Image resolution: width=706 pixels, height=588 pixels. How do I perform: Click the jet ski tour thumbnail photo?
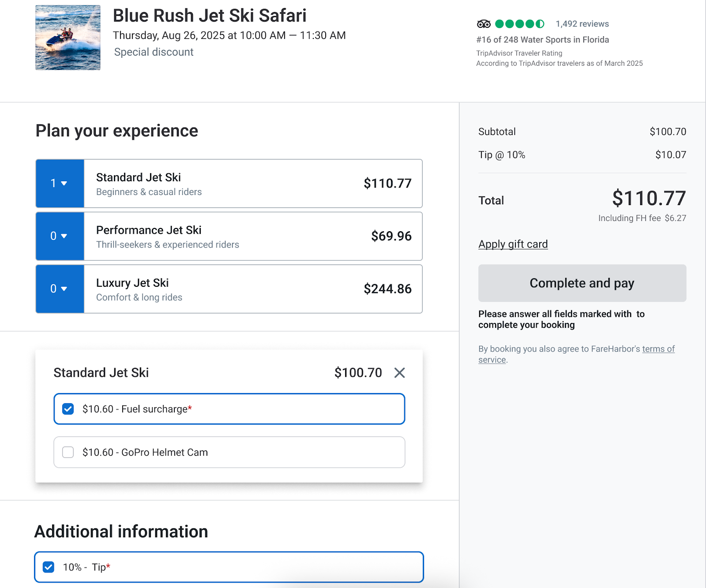coord(68,37)
